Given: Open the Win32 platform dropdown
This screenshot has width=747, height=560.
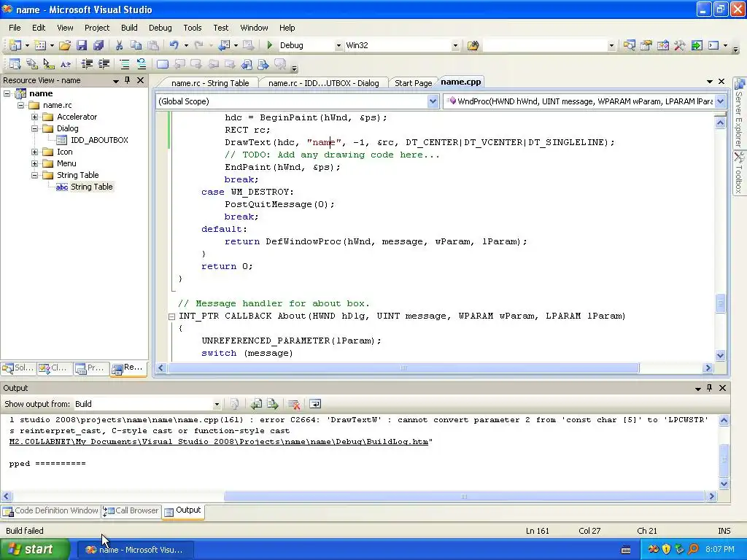Looking at the screenshot, I should (455, 46).
